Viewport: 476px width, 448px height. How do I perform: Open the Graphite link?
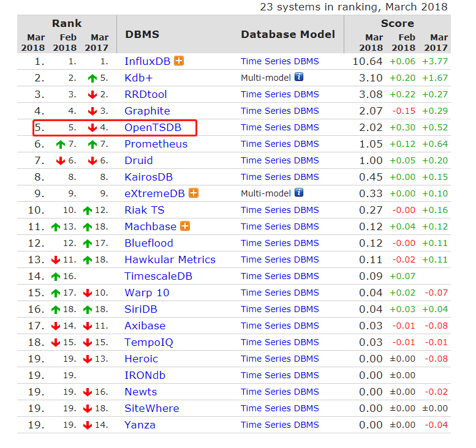(x=147, y=111)
